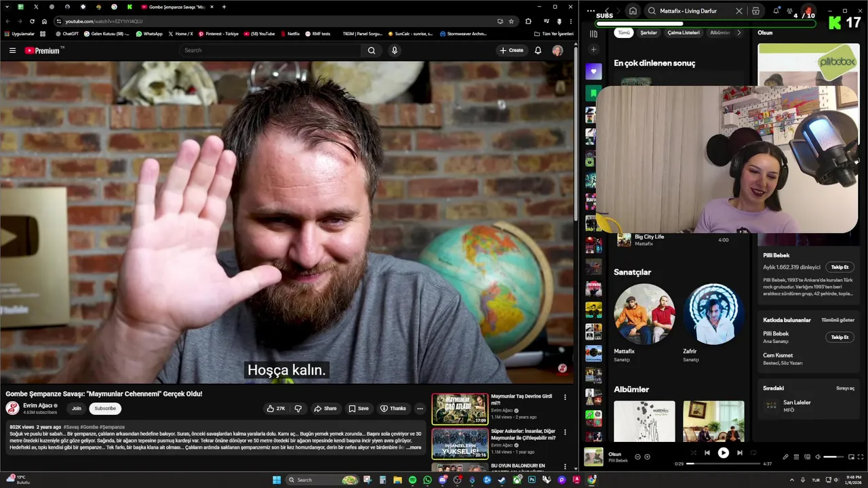Start YouTube voice search with microphone
This screenshot has height=488, width=868.
[394, 50]
